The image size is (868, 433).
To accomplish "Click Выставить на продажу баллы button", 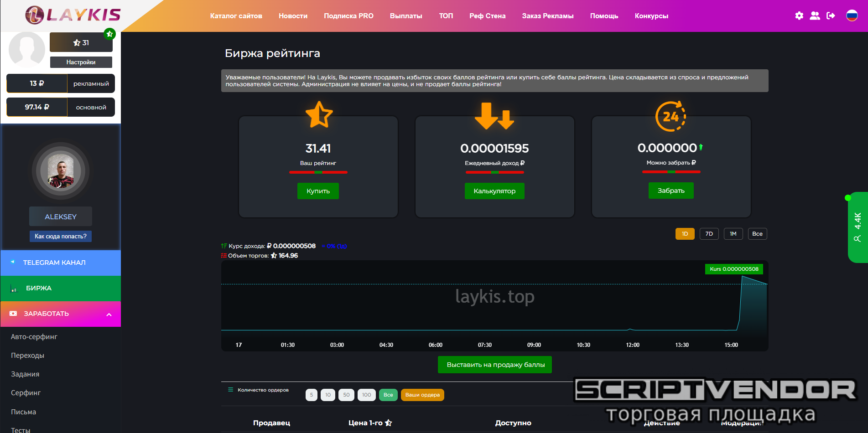I will tap(495, 365).
